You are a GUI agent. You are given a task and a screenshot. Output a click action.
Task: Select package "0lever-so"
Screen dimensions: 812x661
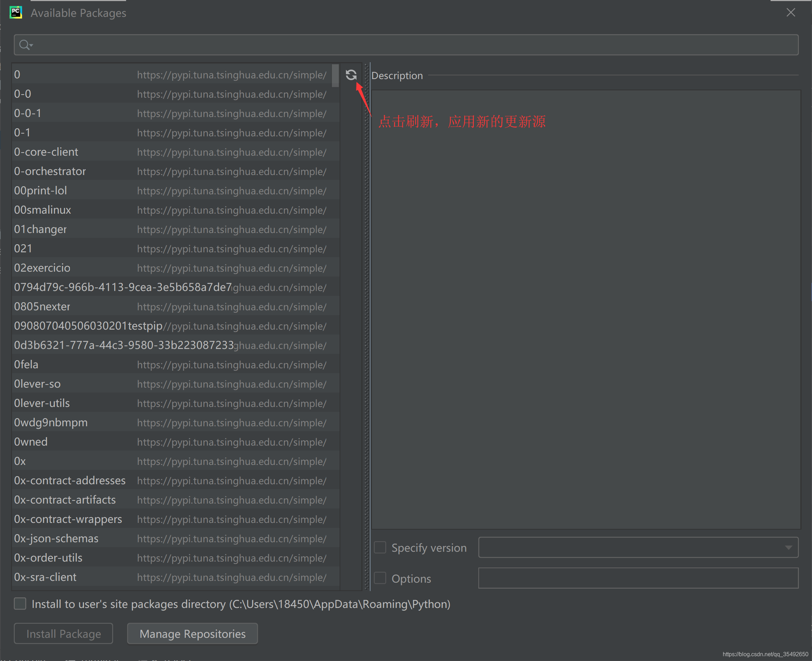point(176,384)
